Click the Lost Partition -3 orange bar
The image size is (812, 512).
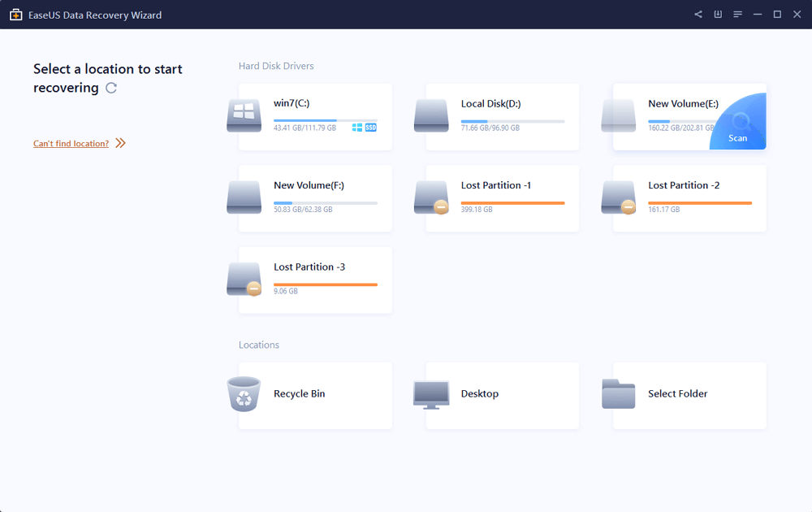pos(326,284)
